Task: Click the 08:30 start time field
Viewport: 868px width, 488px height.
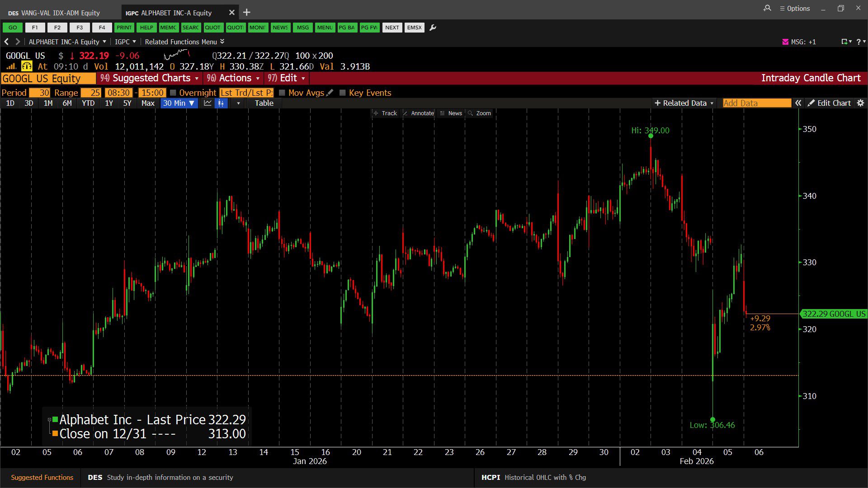Action: (x=118, y=93)
